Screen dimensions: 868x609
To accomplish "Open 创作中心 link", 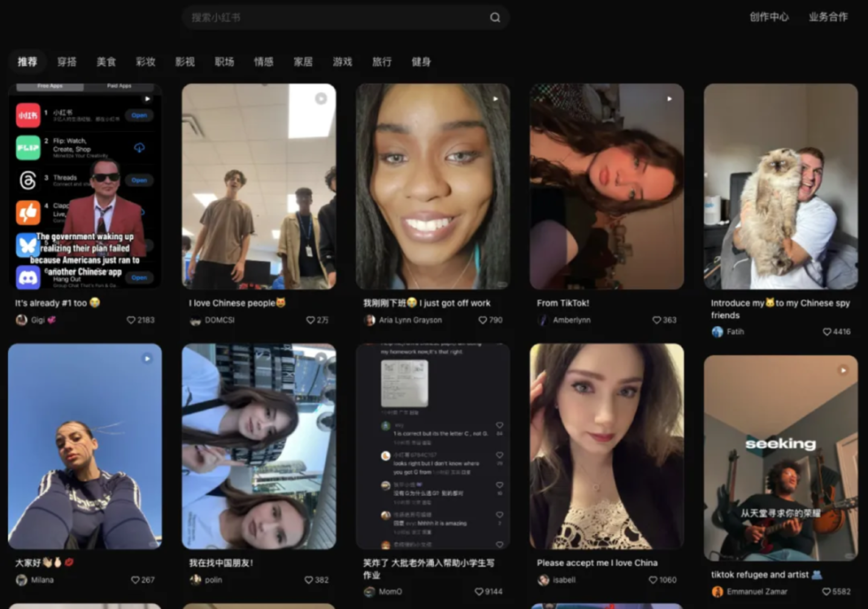I will (x=768, y=17).
